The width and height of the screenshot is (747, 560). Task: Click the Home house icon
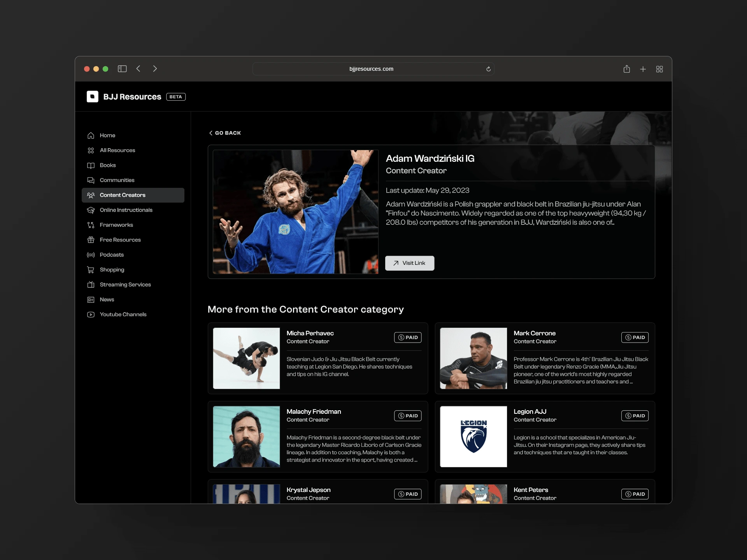[x=91, y=135]
